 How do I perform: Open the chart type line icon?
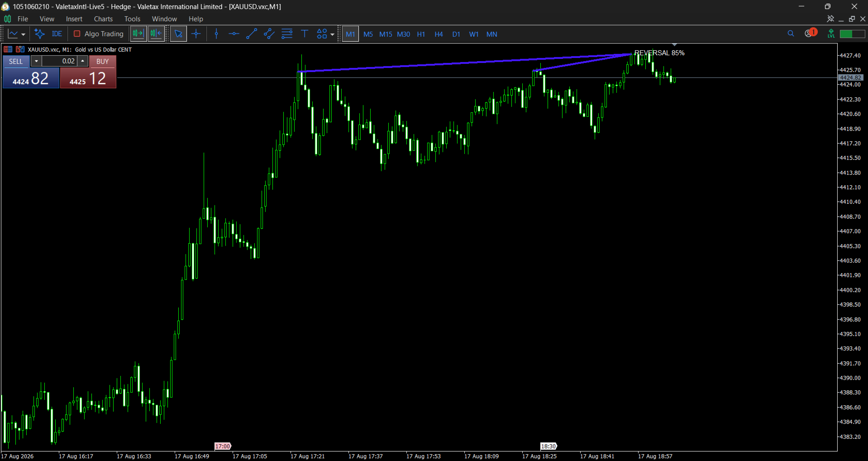coord(13,34)
